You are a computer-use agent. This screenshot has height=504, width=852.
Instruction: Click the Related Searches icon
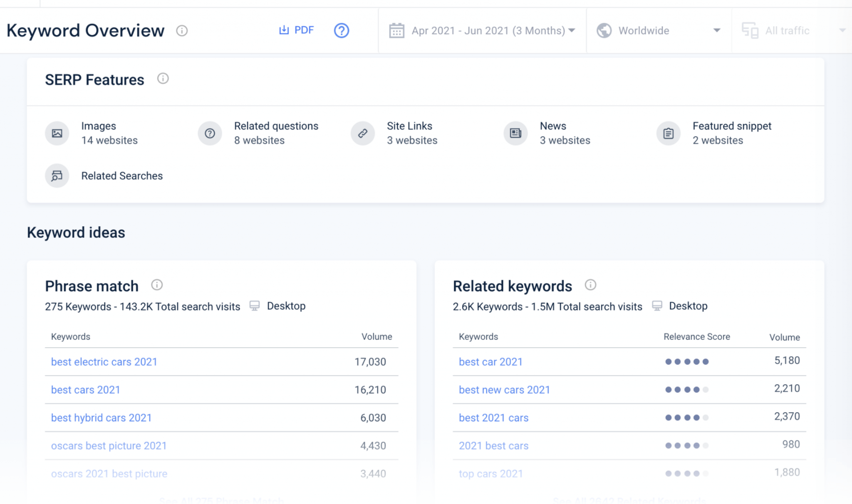57,175
